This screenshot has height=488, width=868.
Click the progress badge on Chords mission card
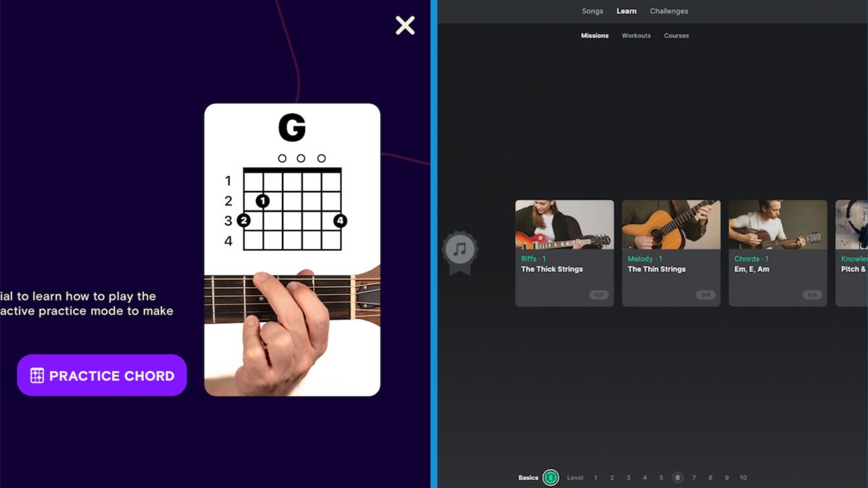click(x=811, y=294)
